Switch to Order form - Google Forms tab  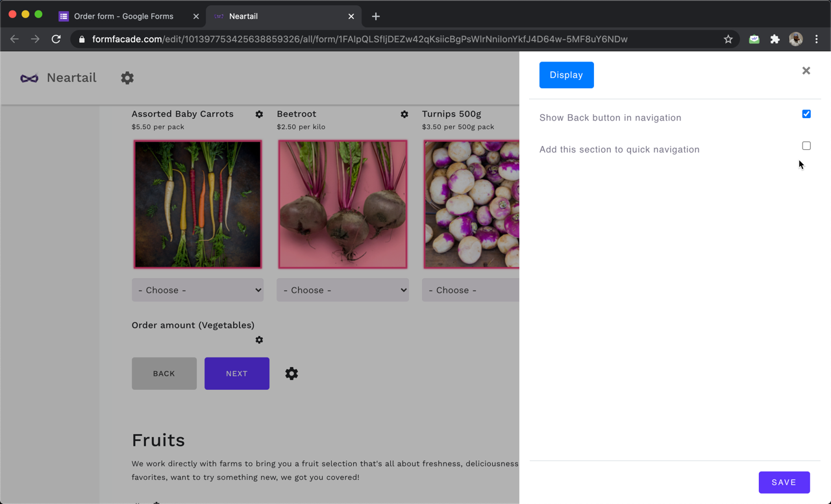123,16
